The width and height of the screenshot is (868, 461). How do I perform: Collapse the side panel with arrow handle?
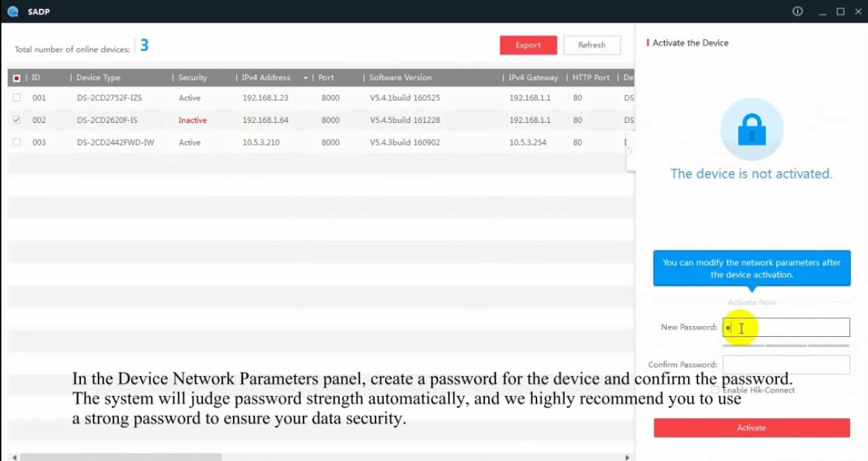(630, 152)
